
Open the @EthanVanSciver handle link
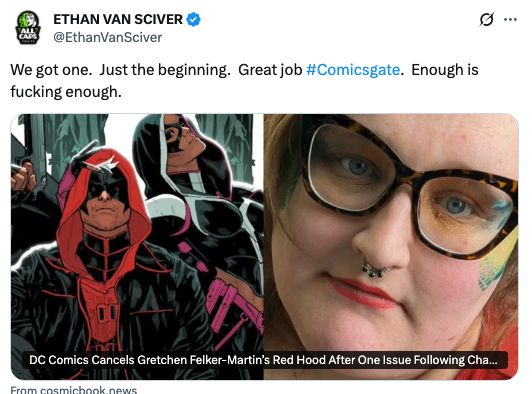point(108,37)
